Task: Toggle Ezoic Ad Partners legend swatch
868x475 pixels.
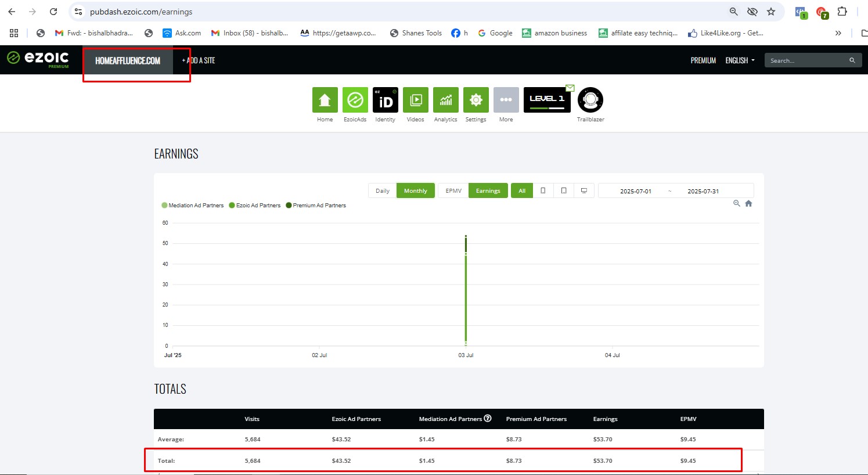Action: coord(232,205)
